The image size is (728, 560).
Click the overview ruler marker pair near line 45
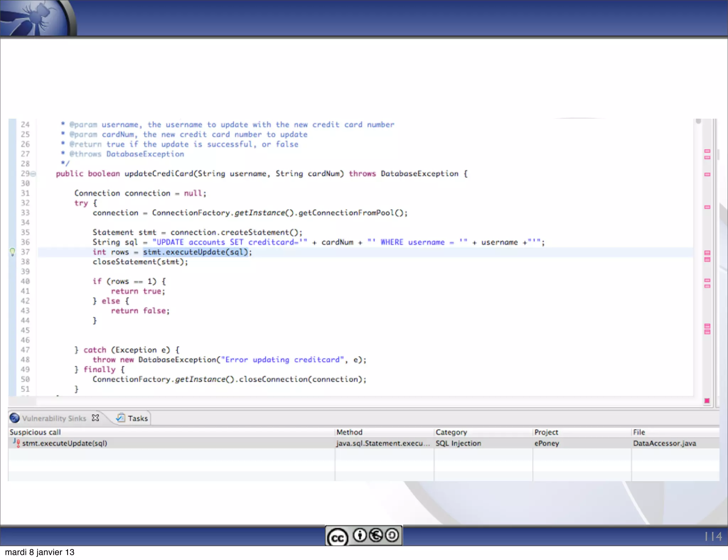(x=707, y=329)
